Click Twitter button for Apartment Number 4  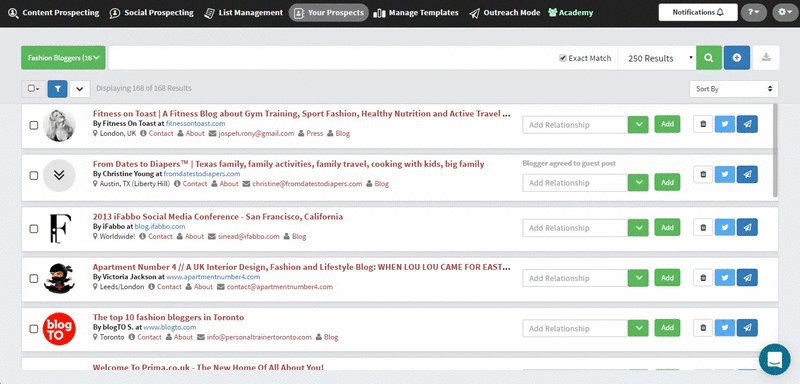click(x=724, y=278)
